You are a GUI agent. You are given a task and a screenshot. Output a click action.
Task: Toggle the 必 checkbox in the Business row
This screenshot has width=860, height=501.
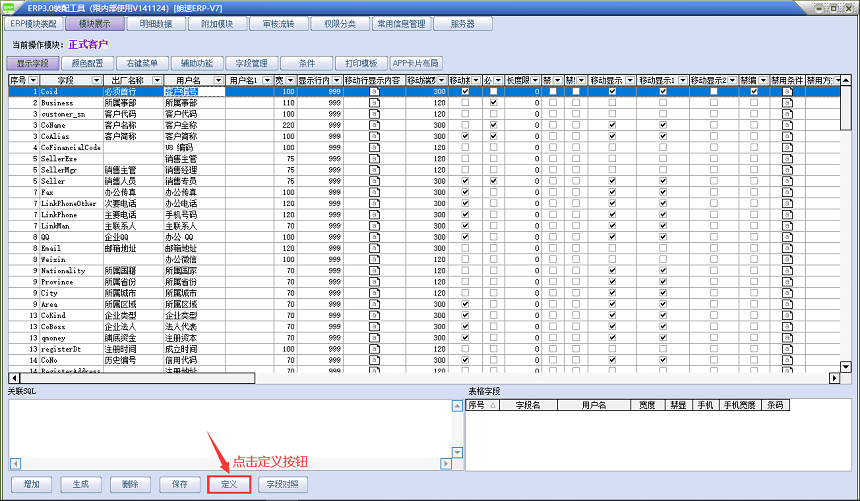[x=494, y=102]
